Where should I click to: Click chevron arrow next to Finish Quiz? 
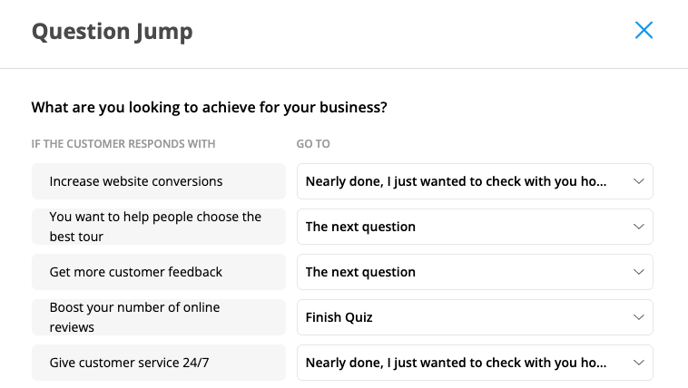(638, 317)
